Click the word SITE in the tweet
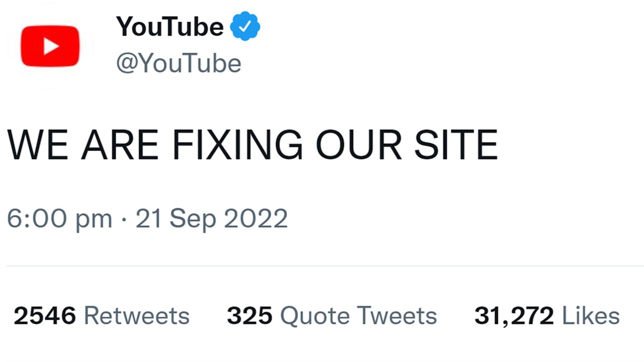644x362 pixels. point(456,145)
